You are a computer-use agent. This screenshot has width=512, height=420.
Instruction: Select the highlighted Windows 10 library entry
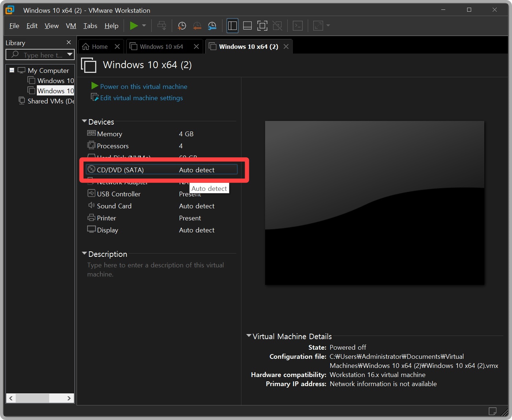tap(55, 91)
